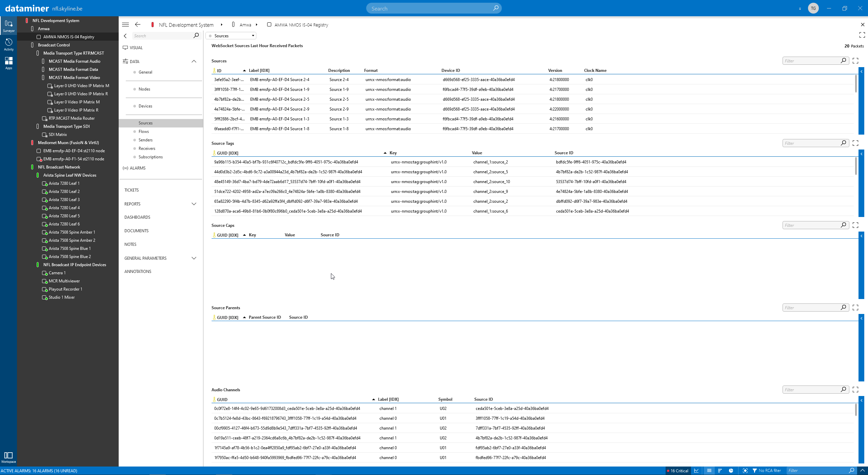Open the TICKETS section

coord(132,190)
